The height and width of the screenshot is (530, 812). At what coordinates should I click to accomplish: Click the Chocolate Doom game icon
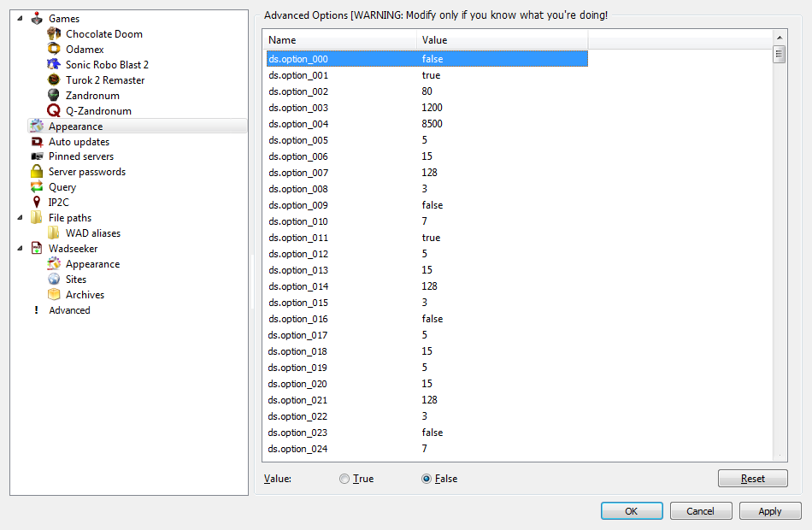54,34
